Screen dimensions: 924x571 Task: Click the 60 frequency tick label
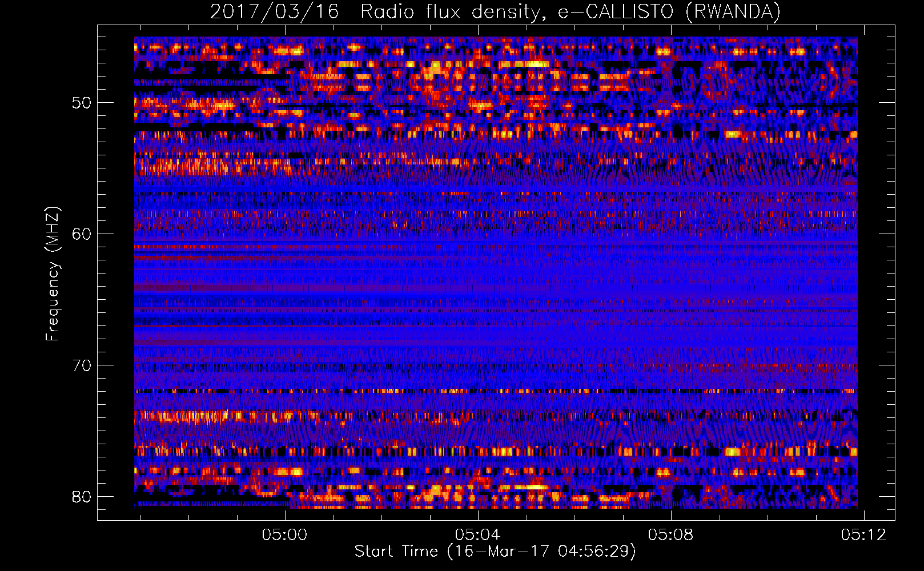[82, 234]
